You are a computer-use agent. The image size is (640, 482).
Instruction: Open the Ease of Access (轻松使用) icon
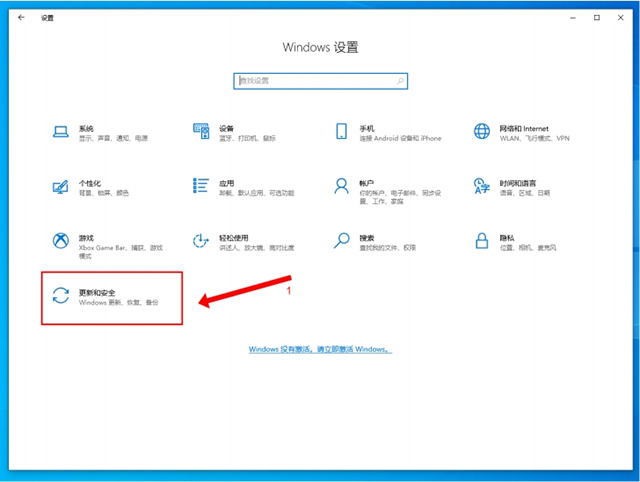(x=201, y=241)
